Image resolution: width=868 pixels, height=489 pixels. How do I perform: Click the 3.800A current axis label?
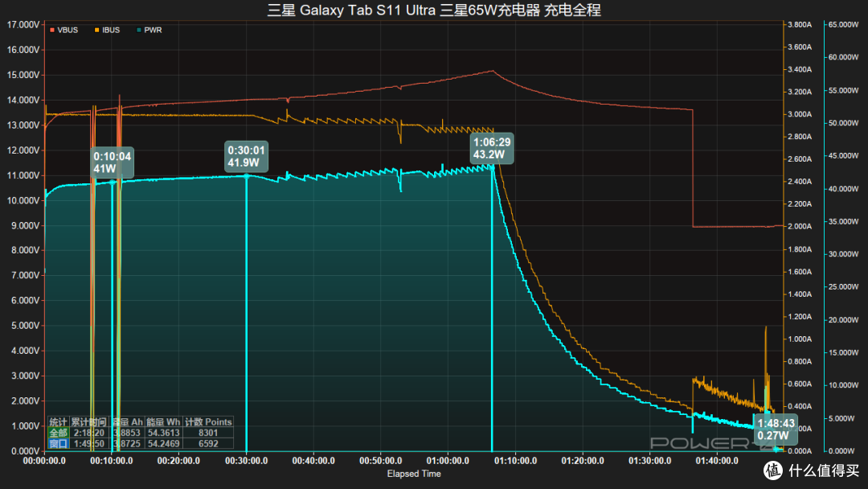pyautogui.click(x=800, y=25)
